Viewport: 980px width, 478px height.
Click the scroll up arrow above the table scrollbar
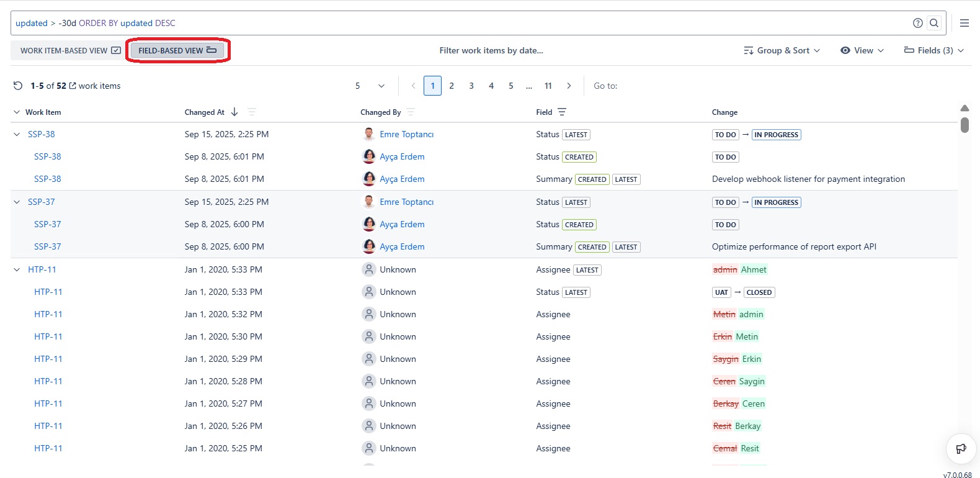[964, 108]
